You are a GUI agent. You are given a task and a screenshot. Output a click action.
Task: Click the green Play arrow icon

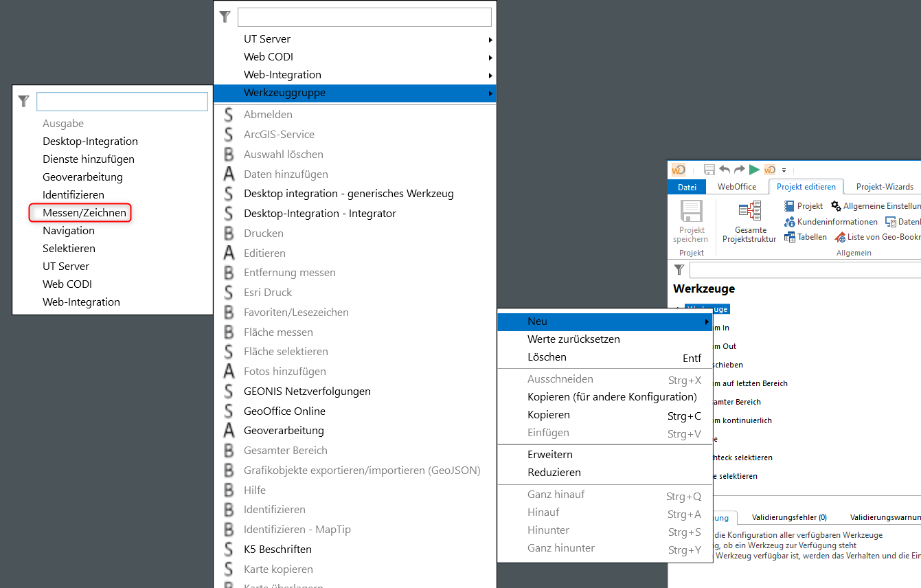pos(754,170)
